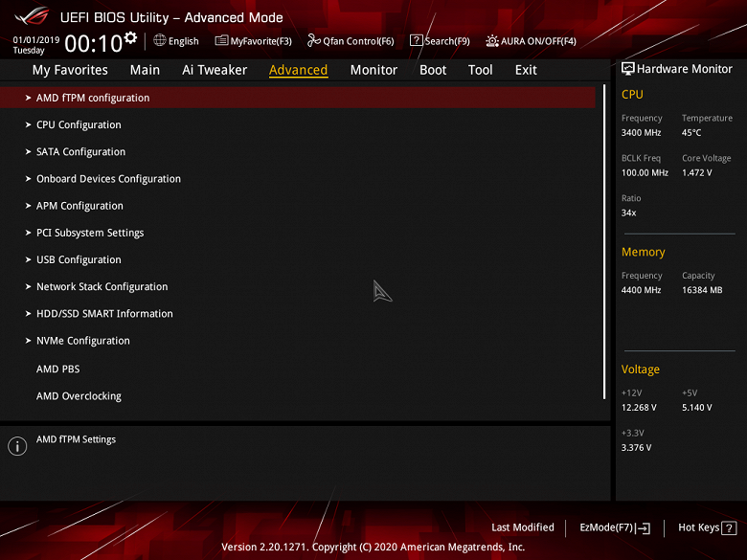Expand Onboard Devices Configuration arrow

[28, 179]
